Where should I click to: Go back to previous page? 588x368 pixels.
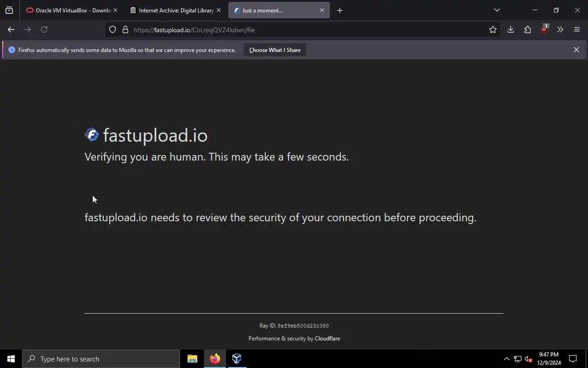pos(11,29)
